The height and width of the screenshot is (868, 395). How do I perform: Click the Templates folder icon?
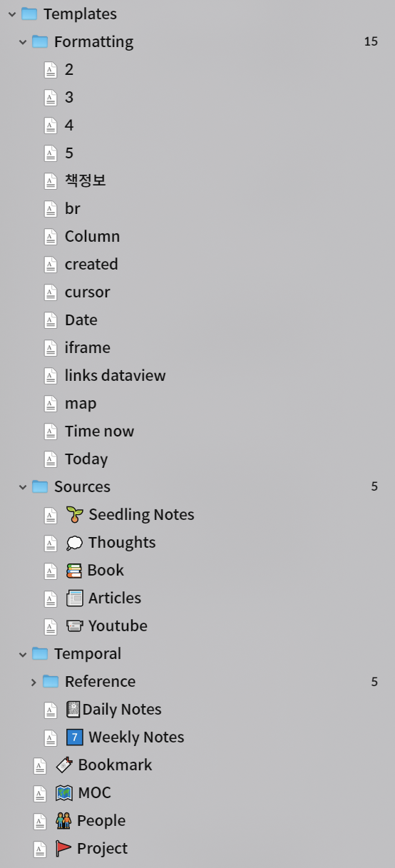pyautogui.click(x=29, y=14)
